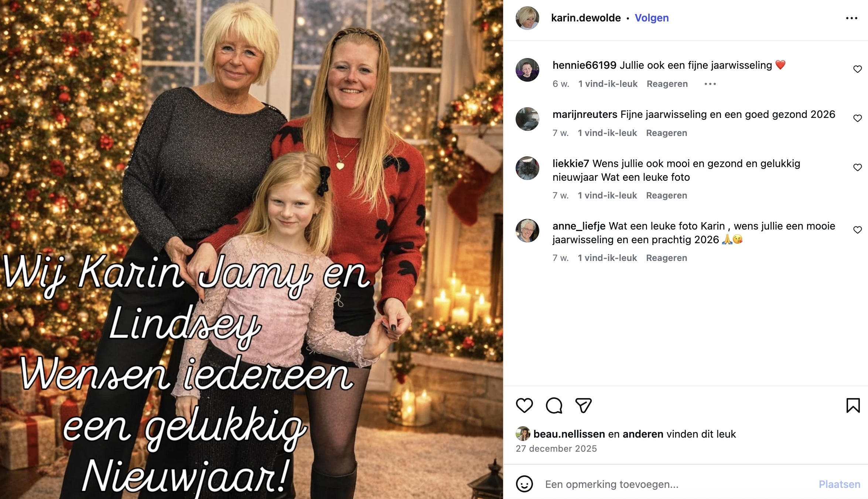
Task: Click the Plaatsen post button
Action: coord(839,484)
